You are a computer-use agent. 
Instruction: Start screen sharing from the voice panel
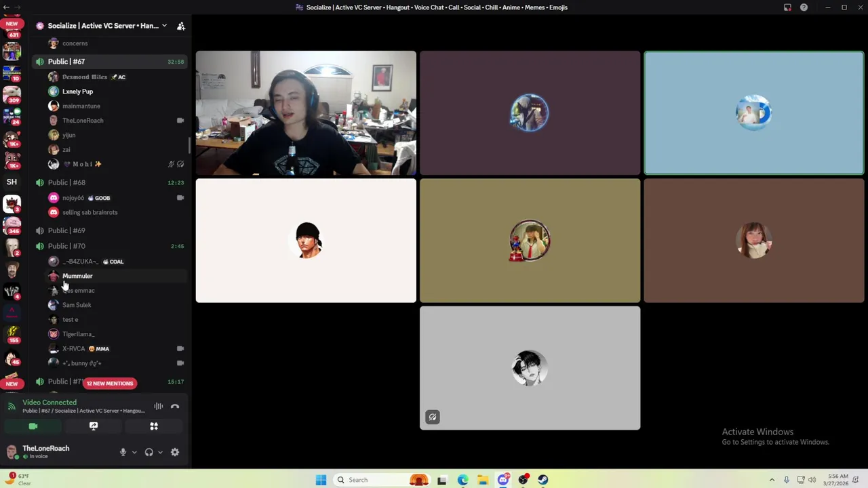point(94,426)
